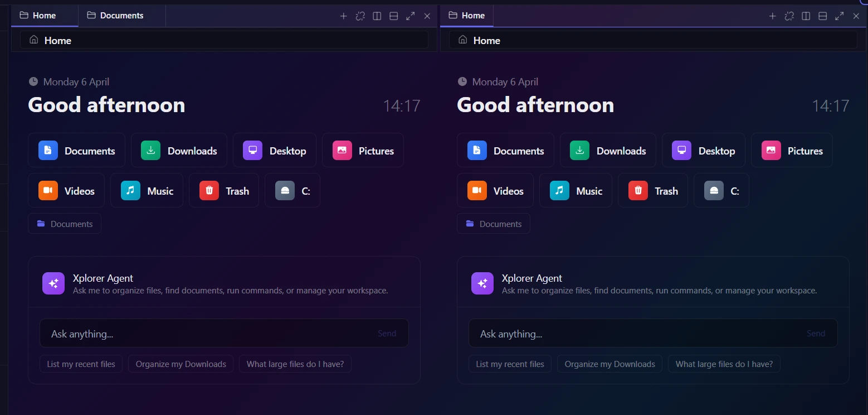Split the right pane into side-by-side columns

click(806, 16)
